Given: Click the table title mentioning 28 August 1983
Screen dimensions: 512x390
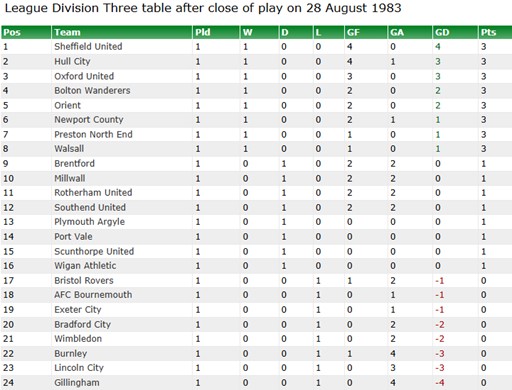Looking at the screenshot, I should click(203, 8).
